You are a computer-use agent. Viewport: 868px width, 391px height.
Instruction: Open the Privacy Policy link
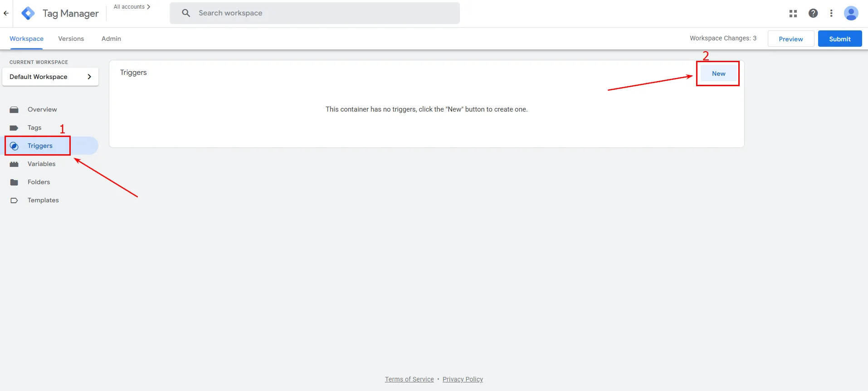pos(463,379)
